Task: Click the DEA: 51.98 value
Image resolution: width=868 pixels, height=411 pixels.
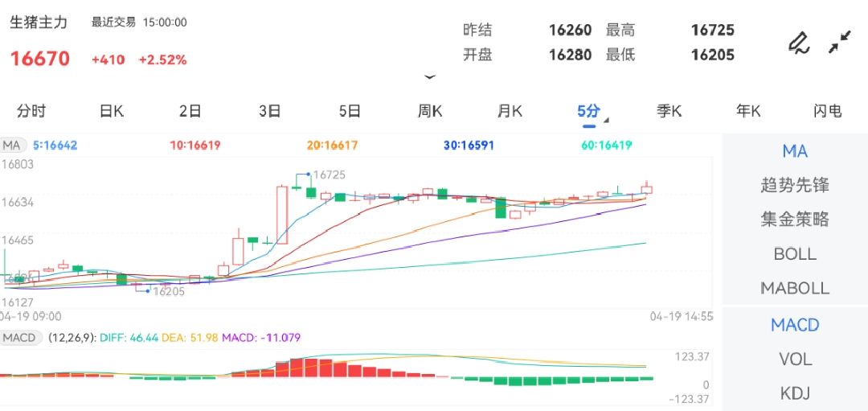Action: (190, 337)
